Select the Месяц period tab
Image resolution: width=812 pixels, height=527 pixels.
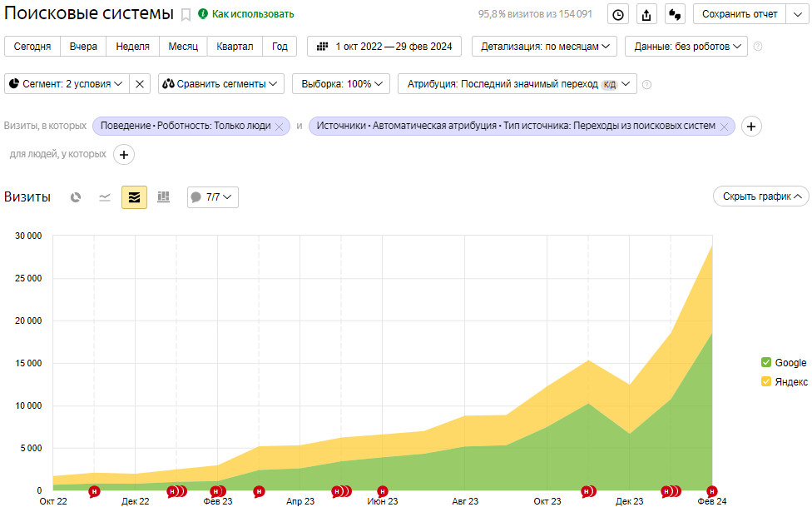tap(183, 46)
